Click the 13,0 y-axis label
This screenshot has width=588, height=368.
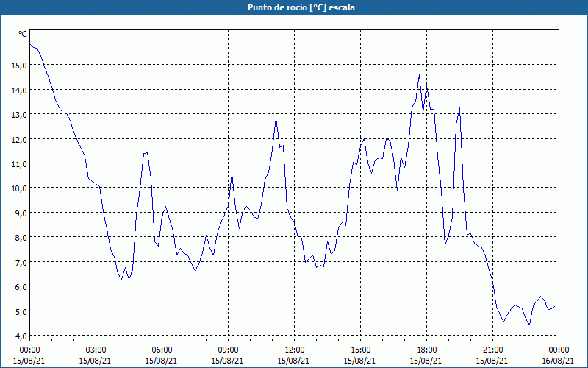[x=19, y=115]
